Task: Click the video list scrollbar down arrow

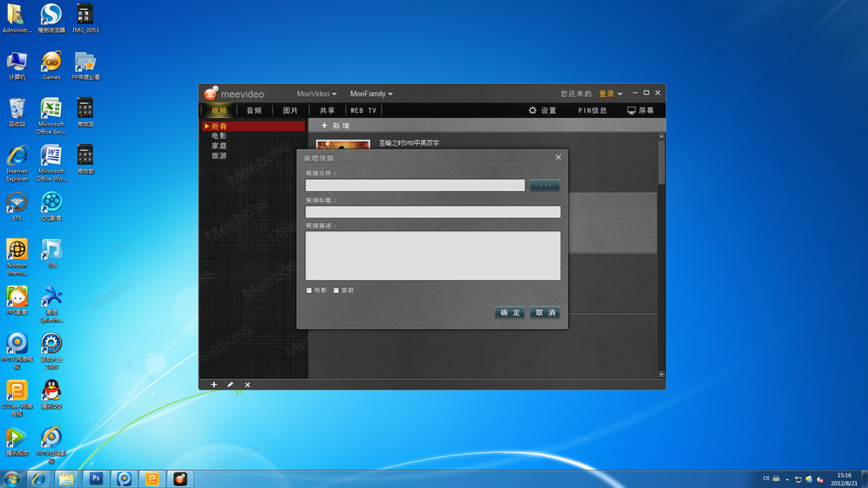Action: tap(661, 375)
